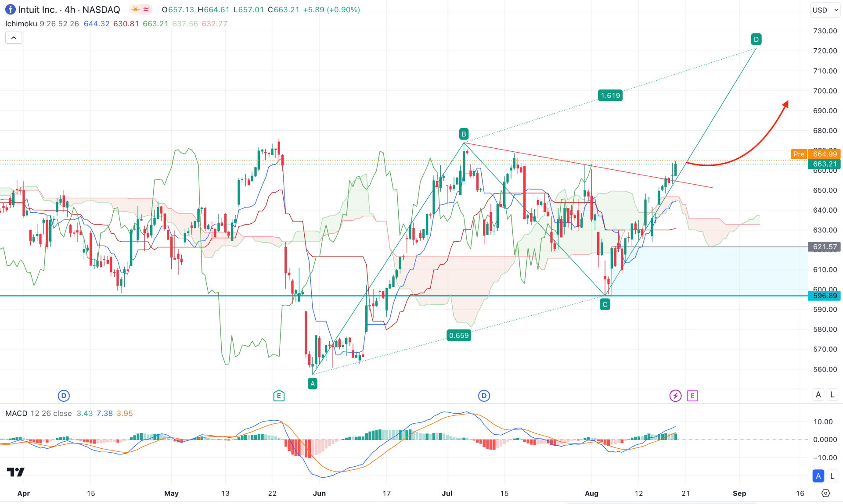This screenshot has width=843, height=504.
Task: Select pattern point D label
Action: pos(756,39)
